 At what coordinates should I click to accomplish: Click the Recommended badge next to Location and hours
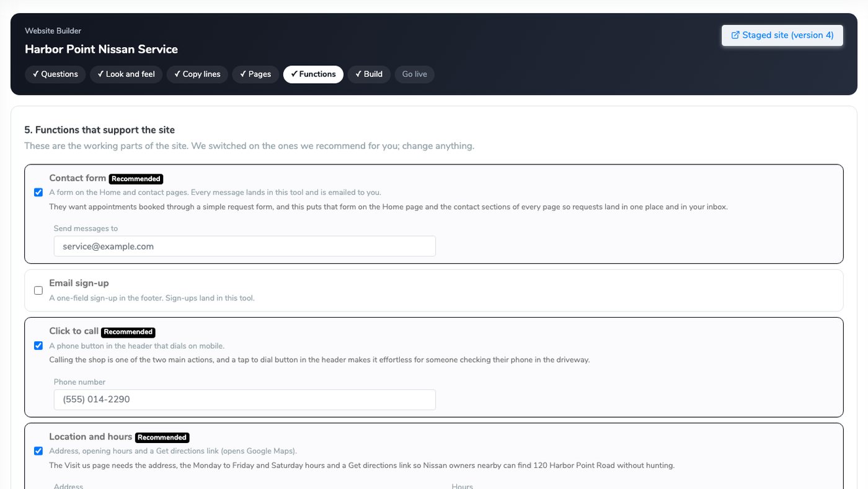(x=162, y=437)
